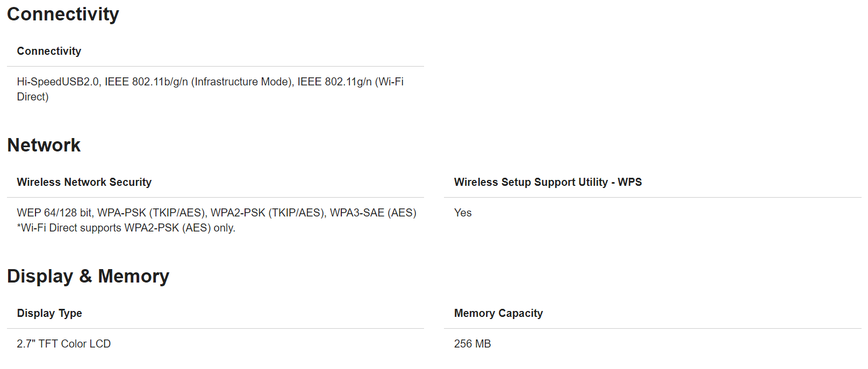The image size is (868, 369).
Task: Click the Display Type label
Action: click(49, 313)
